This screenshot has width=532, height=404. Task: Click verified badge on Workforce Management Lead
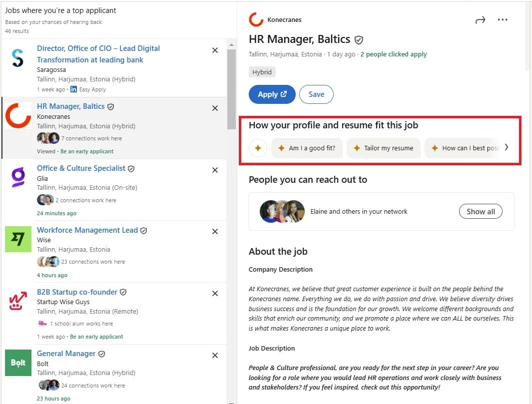pos(143,231)
